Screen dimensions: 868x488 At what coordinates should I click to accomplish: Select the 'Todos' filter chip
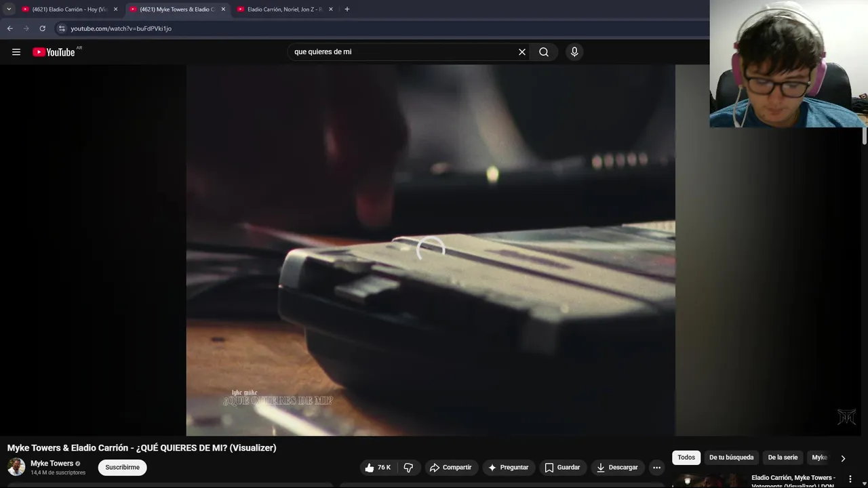tap(686, 457)
